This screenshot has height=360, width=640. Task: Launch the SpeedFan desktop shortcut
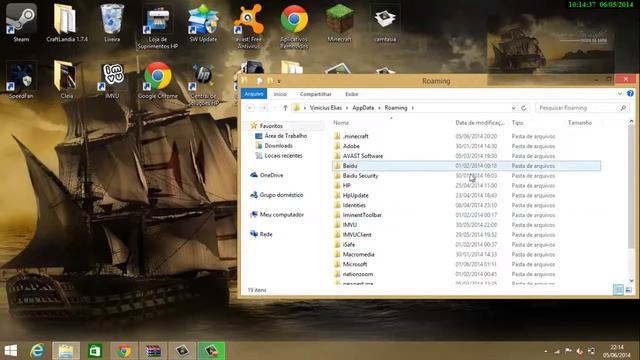tap(21, 80)
